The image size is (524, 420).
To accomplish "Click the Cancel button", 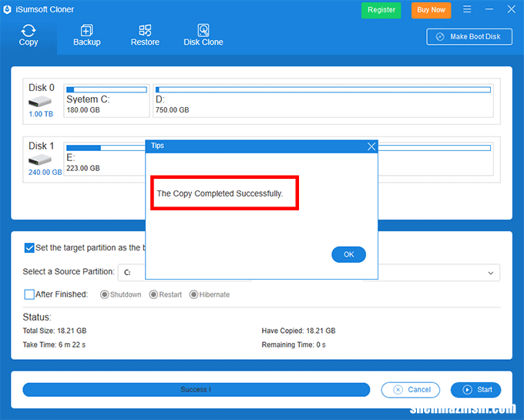I will [411, 390].
